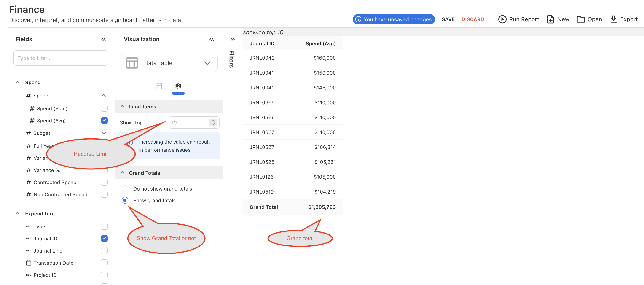Collapse the Fields panel with double chevron
The image size is (644, 285).
click(104, 39)
